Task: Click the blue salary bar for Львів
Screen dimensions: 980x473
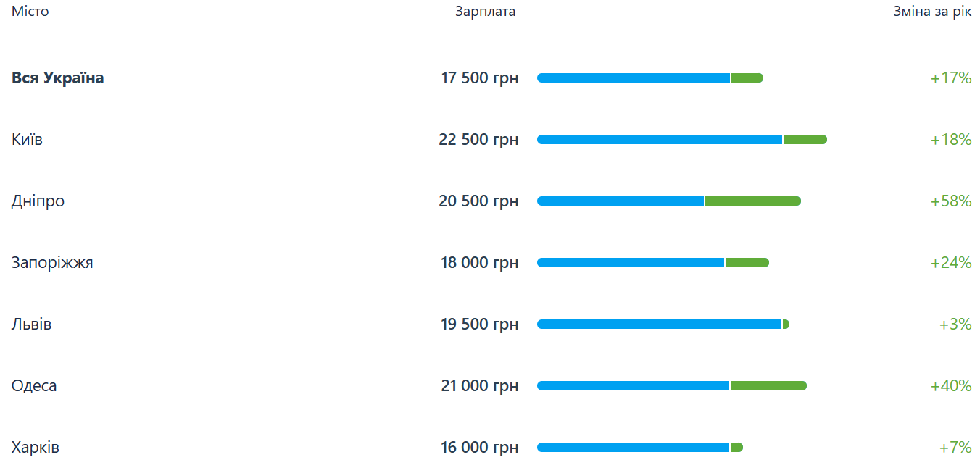Action: point(659,324)
